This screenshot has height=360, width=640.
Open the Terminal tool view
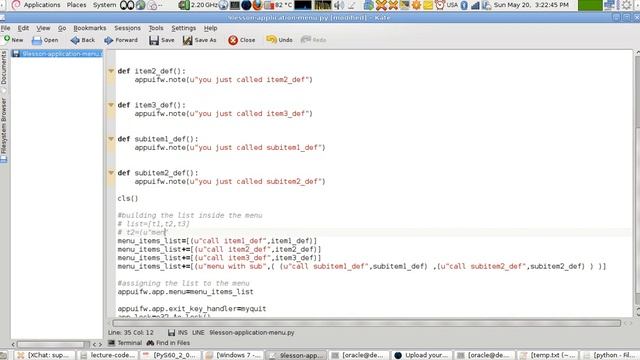tap(125, 343)
